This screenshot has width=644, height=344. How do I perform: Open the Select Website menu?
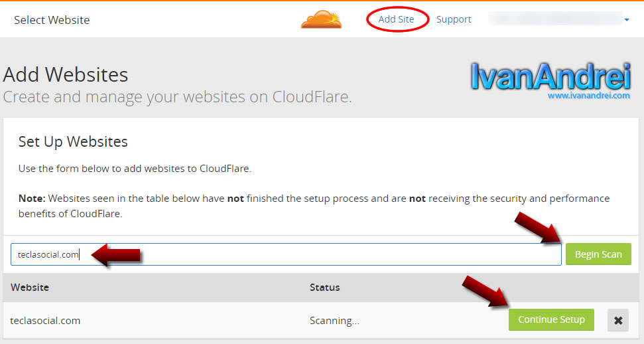click(x=52, y=20)
